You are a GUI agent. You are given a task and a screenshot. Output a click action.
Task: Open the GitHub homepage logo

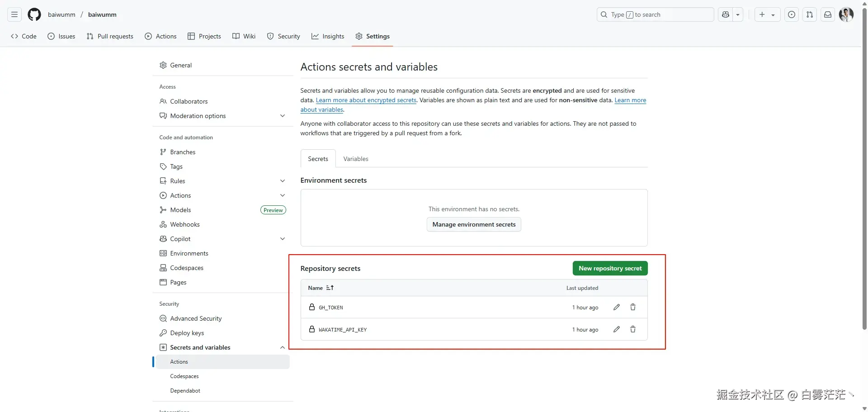tap(34, 14)
